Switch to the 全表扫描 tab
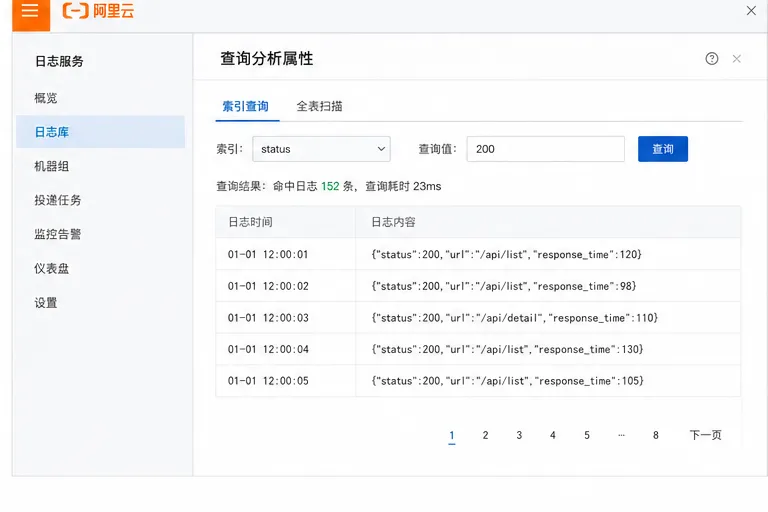 [x=319, y=106]
